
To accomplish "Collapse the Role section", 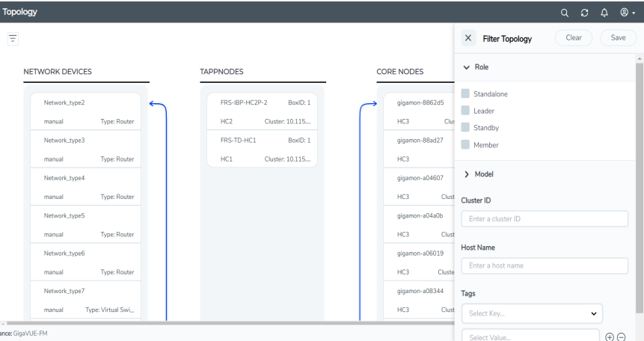I will click(x=467, y=67).
